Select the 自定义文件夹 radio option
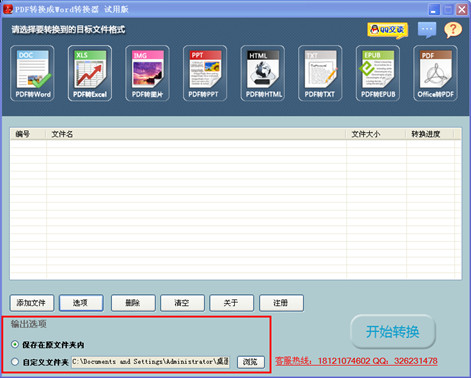471x378 pixels. click(x=15, y=362)
